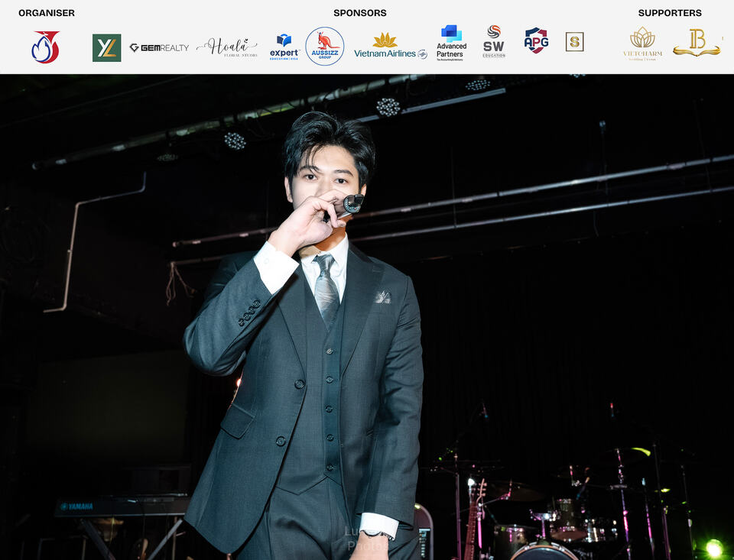Select the GEM Realty sponsor logo

point(159,47)
